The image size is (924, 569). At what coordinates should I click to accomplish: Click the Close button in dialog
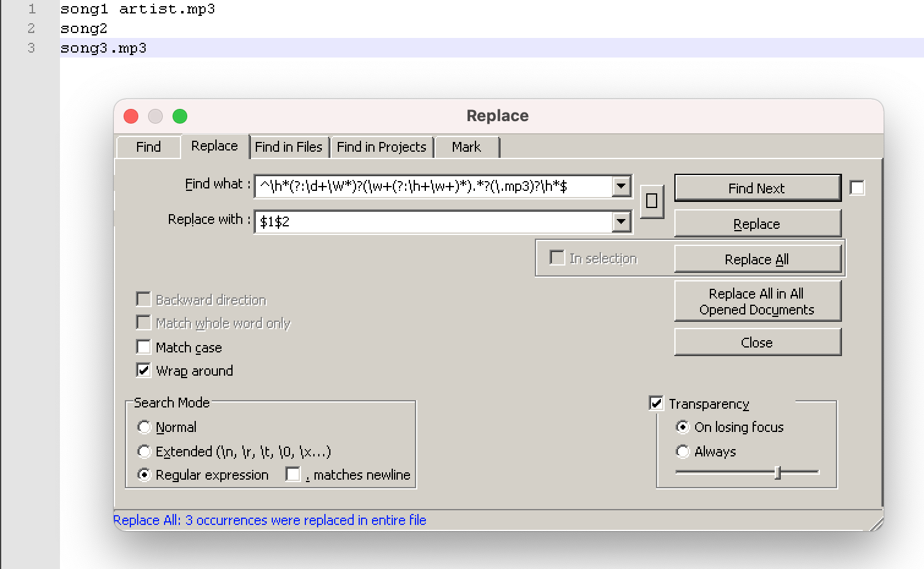tap(758, 342)
